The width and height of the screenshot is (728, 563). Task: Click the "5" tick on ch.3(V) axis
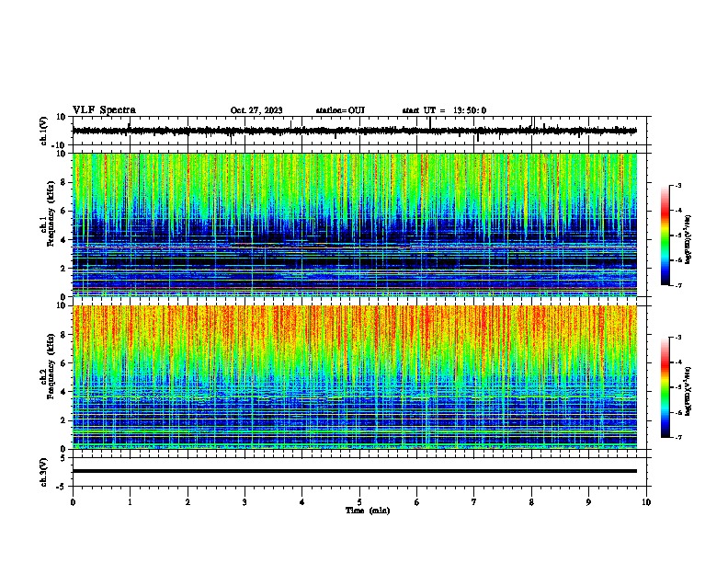63,458
